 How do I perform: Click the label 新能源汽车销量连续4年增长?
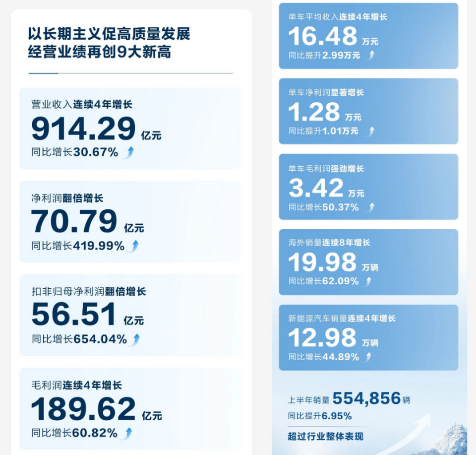coord(342,319)
